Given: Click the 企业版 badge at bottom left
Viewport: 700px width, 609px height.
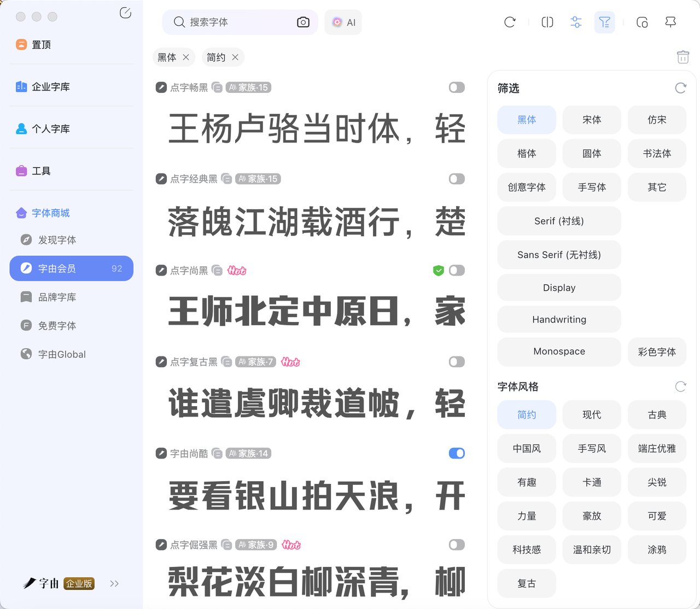Looking at the screenshot, I should click(x=79, y=584).
